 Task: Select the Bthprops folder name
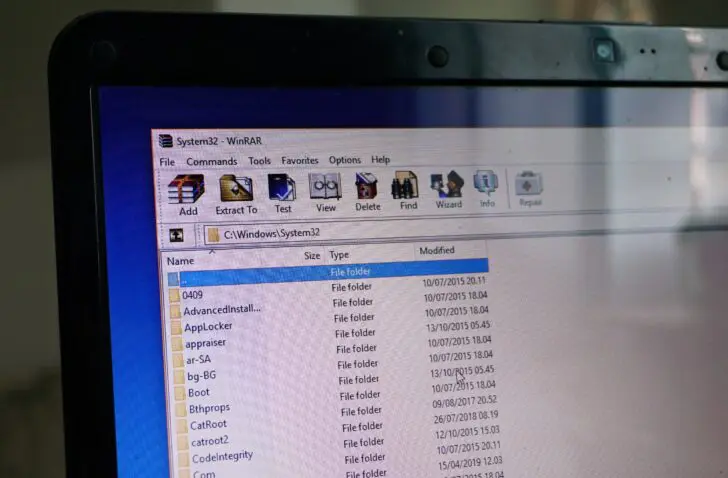(209, 408)
